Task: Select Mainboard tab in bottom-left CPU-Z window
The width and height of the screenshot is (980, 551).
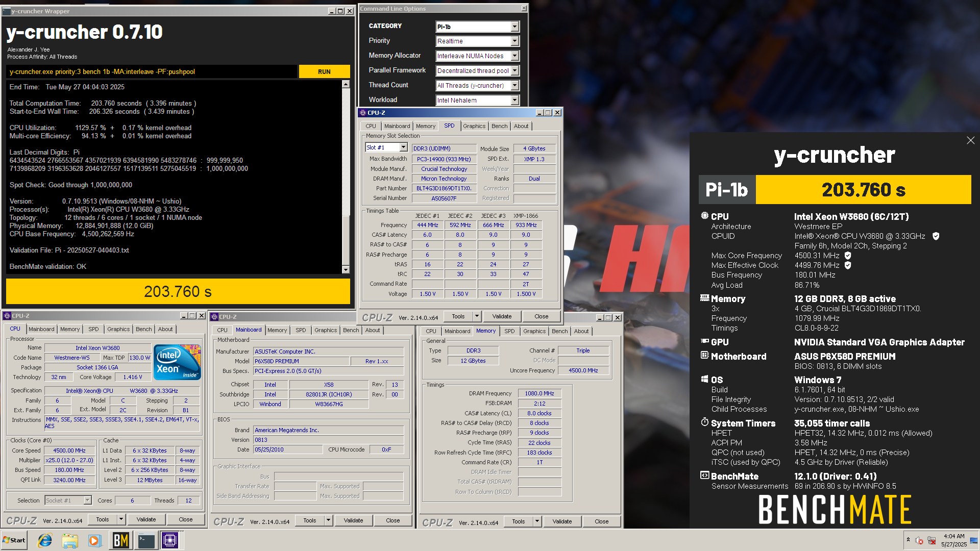Action: tap(41, 329)
